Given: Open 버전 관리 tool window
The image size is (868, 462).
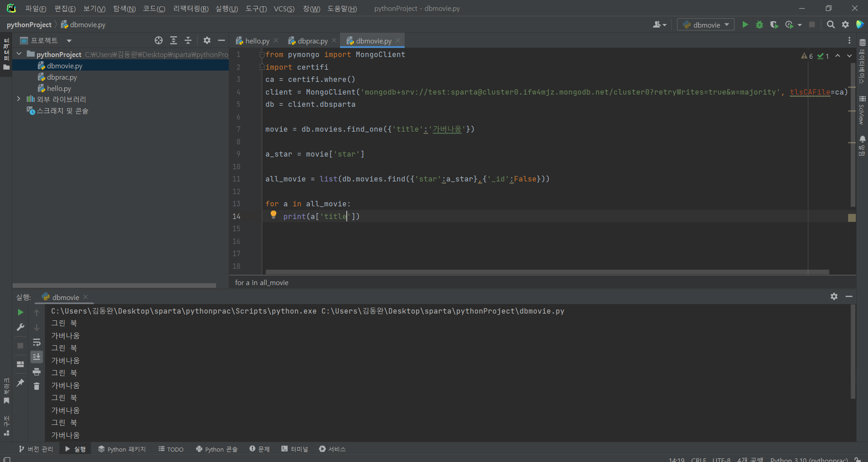Looking at the screenshot, I should pos(36,449).
